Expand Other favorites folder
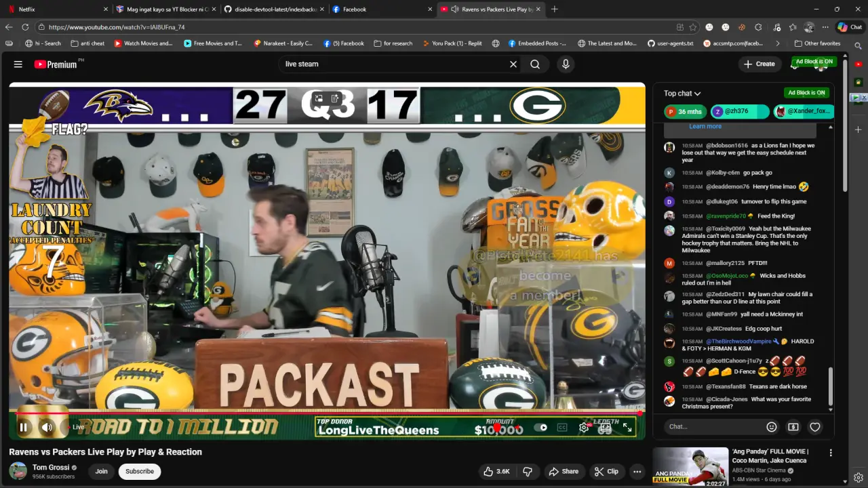Image resolution: width=868 pixels, height=488 pixels. 816,43
